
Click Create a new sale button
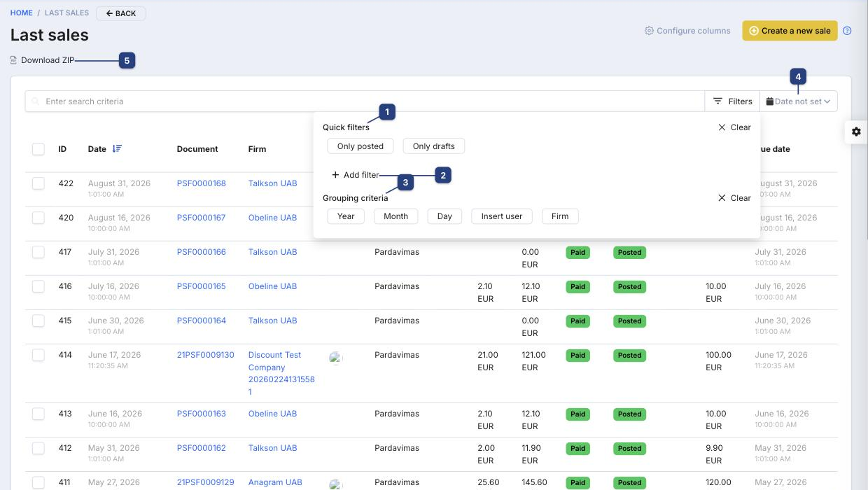click(790, 31)
